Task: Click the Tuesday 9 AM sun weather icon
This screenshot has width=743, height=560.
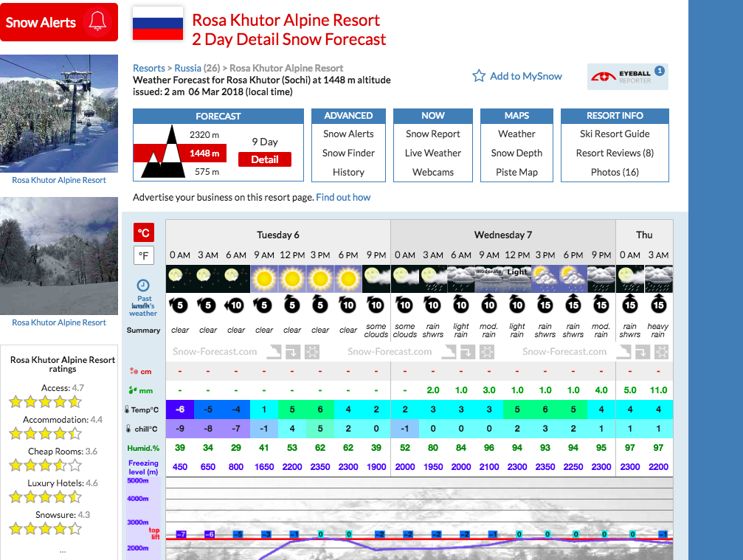Action: coord(264,279)
